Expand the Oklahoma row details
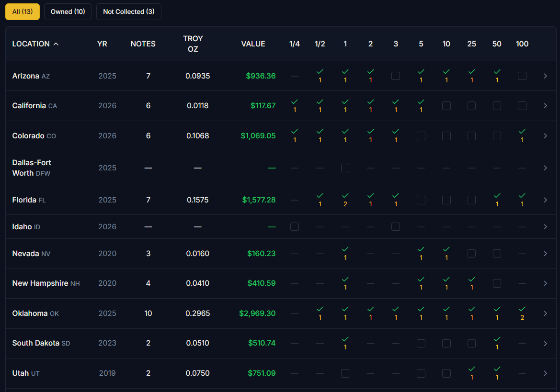The image size is (560, 392). pyautogui.click(x=545, y=313)
